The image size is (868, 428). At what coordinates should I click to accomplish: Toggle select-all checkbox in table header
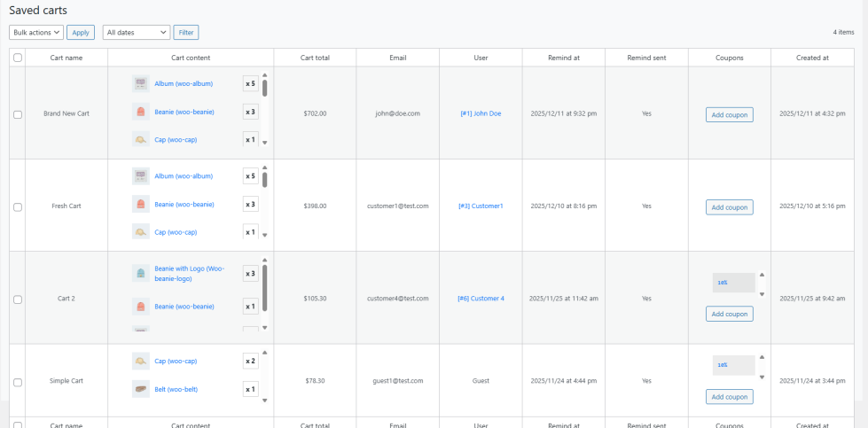18,58
